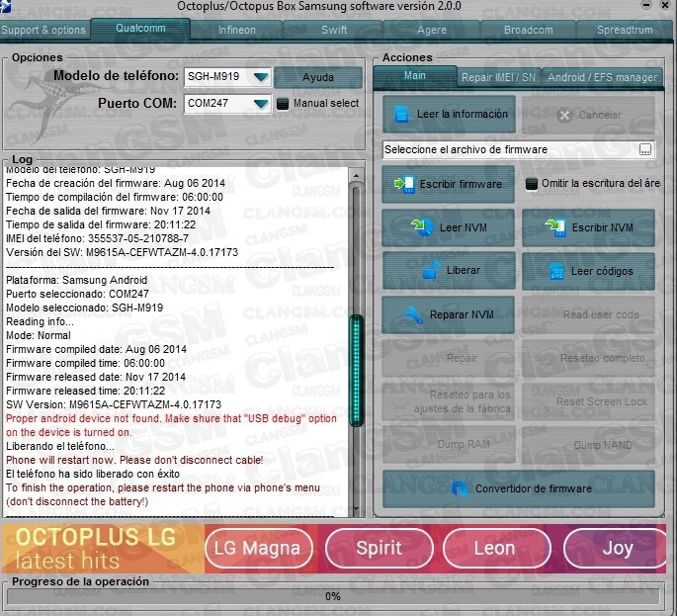Click the Leer la información document icon
Image resolution: width=677 pixels, height=616 pixels.
(401, 114)
